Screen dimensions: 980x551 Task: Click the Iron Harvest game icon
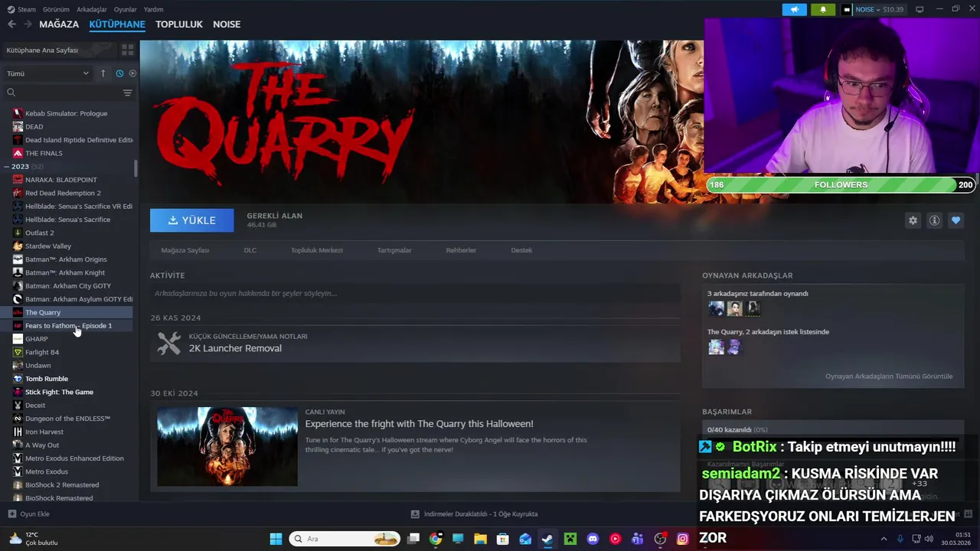pyautogui.click(x=18, y=432)
